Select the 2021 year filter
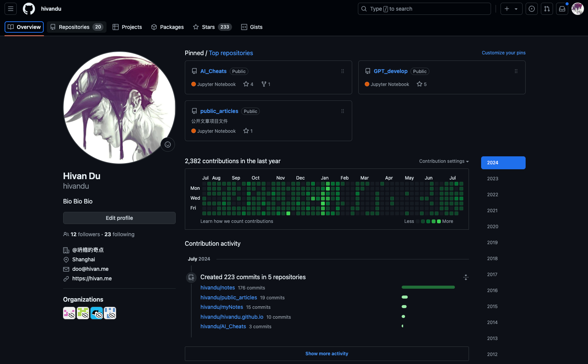Image resolution: width=588 pixels, height=364 pixels. click(503, 211)
